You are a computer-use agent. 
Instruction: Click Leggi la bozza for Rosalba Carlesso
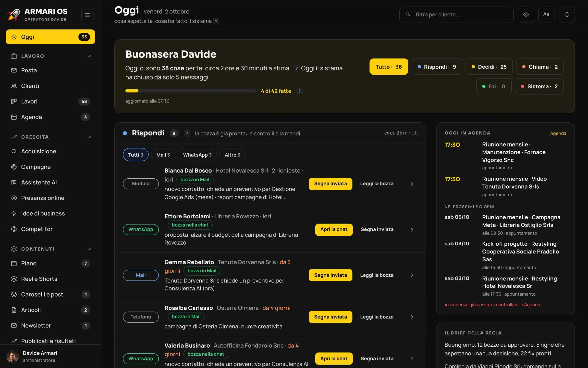click(377, 317)
